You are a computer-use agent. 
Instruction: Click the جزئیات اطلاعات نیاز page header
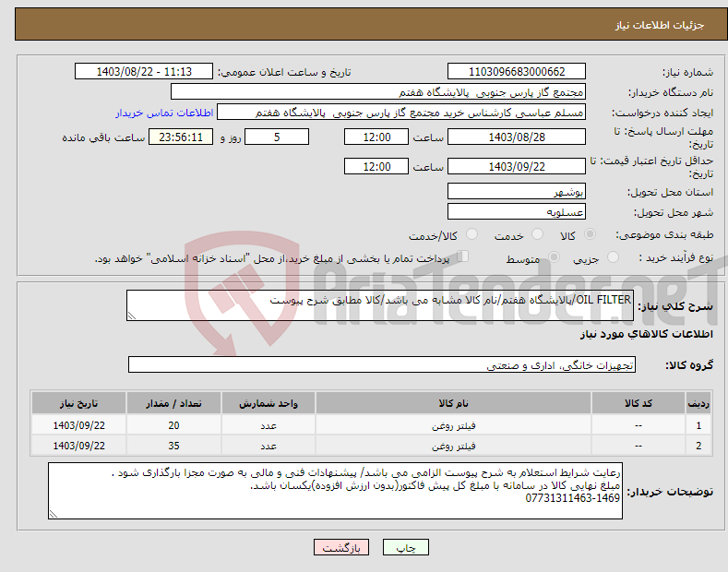(x=660, y=25)
